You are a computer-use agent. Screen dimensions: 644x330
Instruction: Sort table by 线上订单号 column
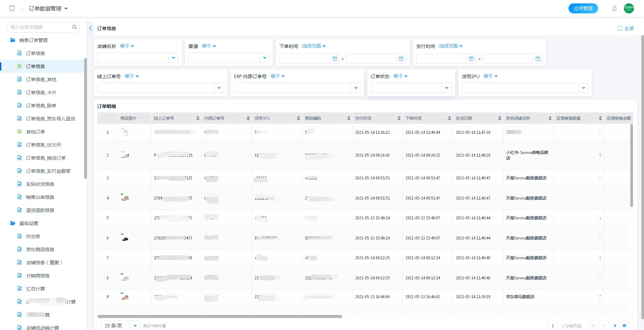pos(198,118)
